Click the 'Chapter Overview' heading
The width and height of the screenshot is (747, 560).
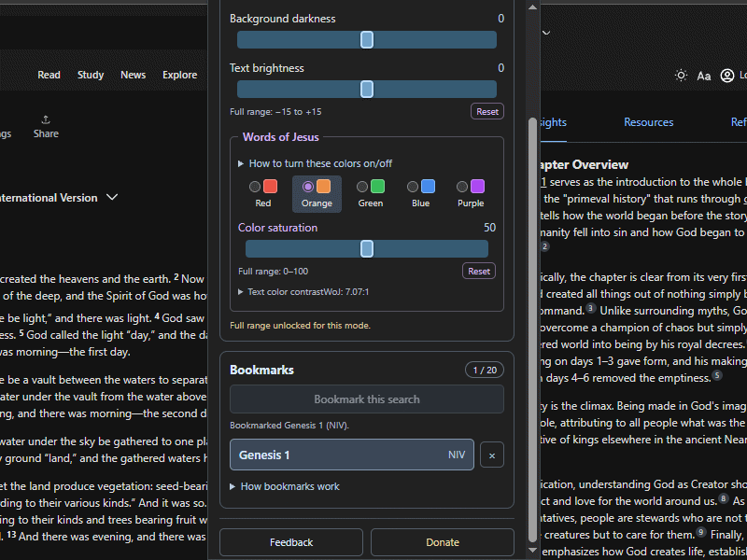point(585,165)
